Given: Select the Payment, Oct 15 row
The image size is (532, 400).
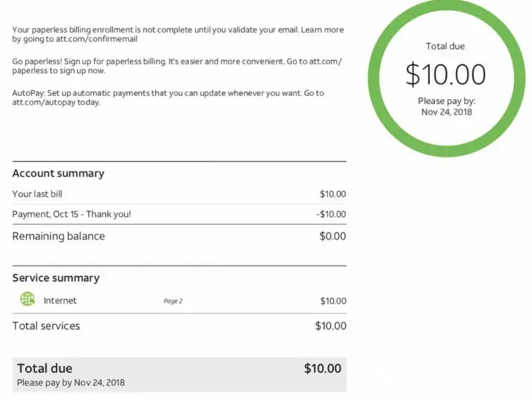Looking at the screenshot, I should [71, 214].
